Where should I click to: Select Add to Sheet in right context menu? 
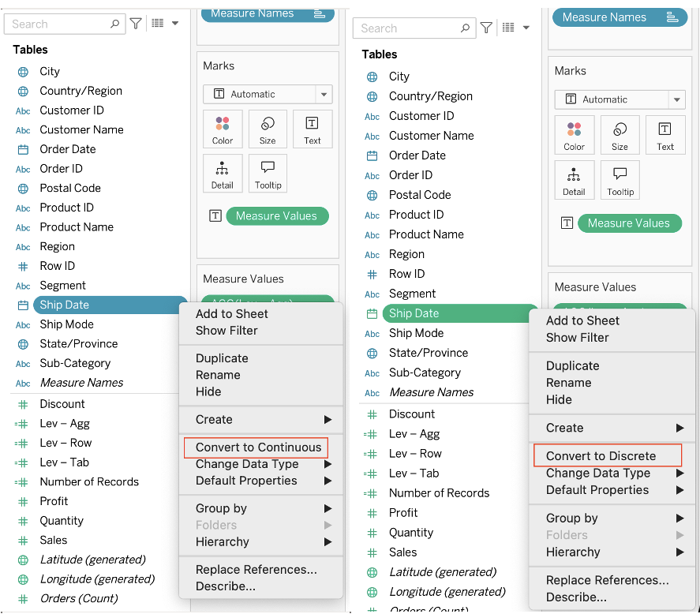tap(582, 320)
